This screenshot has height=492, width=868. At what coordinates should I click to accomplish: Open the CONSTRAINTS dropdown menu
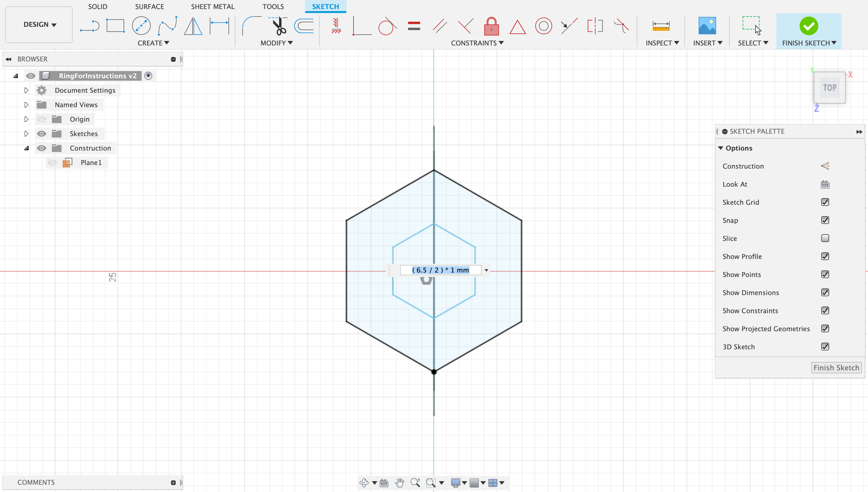tap(477, 43)
